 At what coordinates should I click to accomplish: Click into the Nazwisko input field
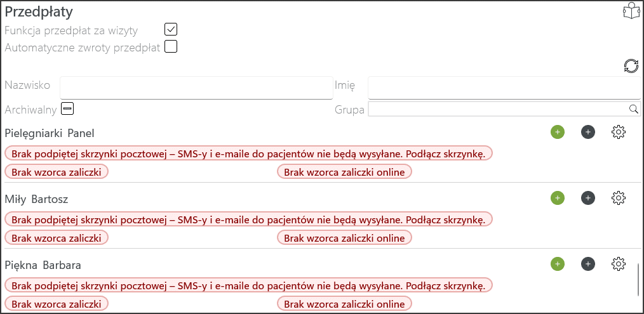[x=196, y=88]
